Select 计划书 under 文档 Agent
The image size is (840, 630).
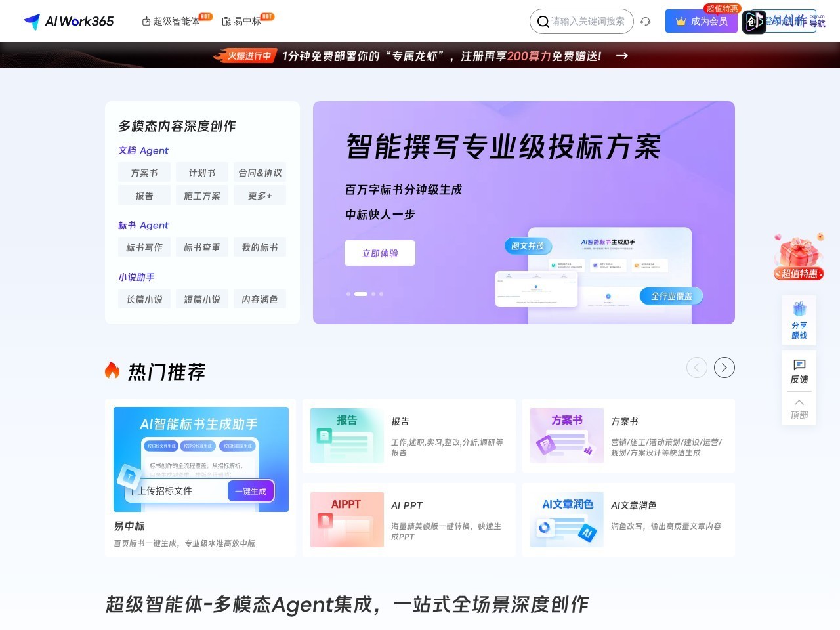pos(202,173)
